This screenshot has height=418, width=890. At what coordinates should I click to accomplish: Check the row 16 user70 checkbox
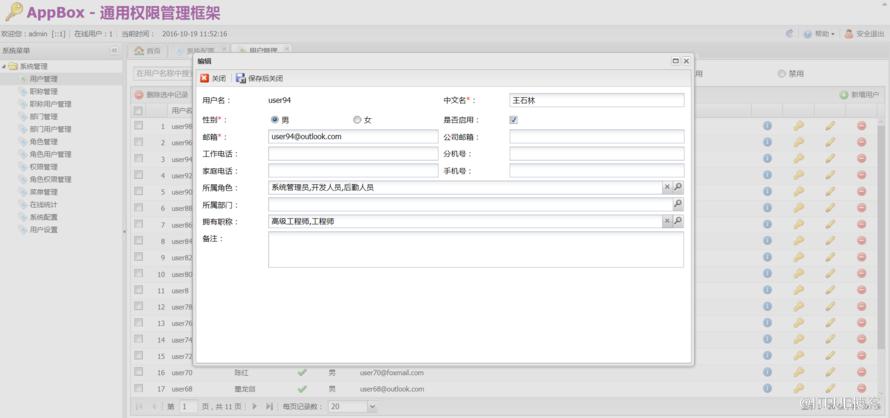click(138, 372)
